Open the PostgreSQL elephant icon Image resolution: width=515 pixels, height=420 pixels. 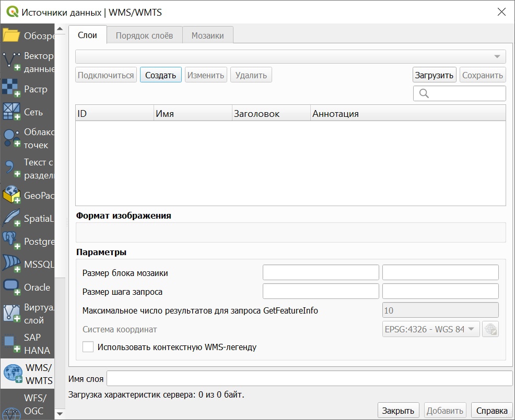point(11,242)
